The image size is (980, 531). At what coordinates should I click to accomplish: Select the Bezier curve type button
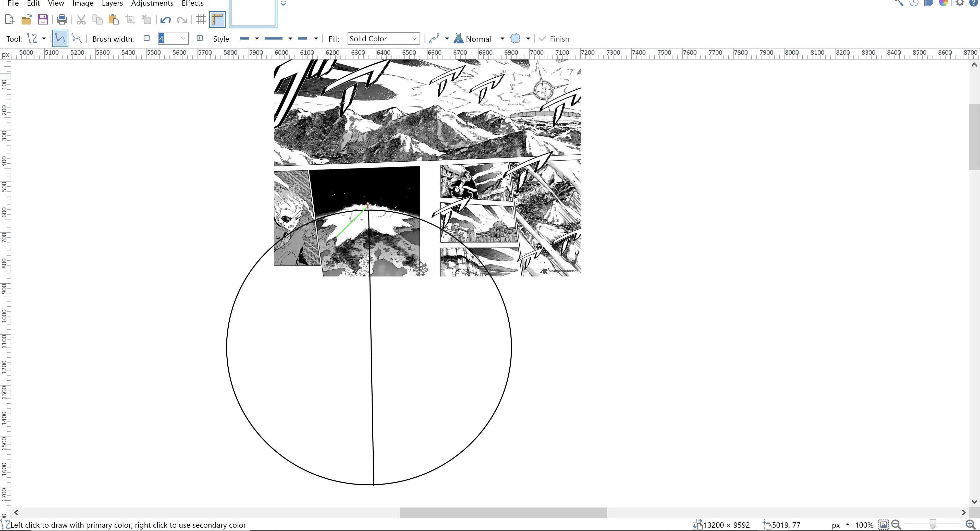point(77,39)
